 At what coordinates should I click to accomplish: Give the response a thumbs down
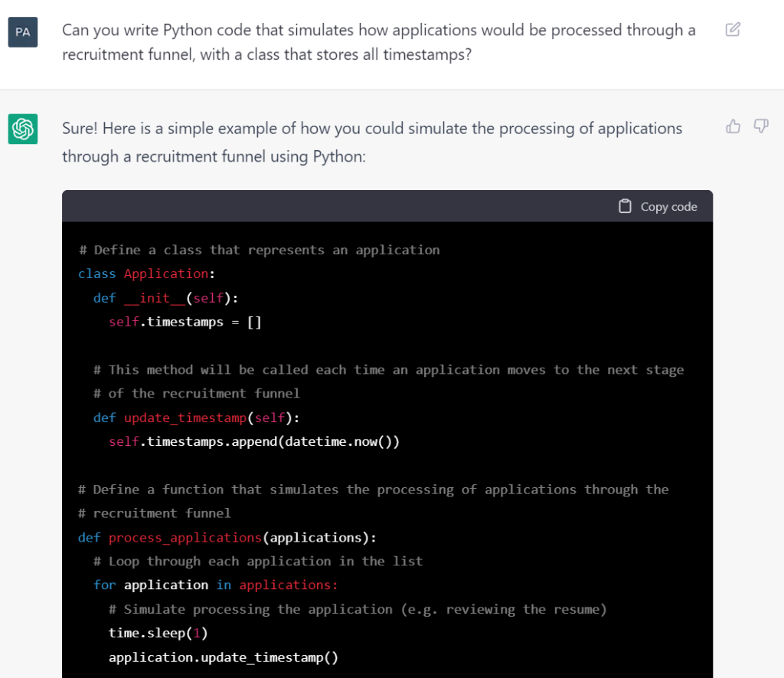[761, 126]
